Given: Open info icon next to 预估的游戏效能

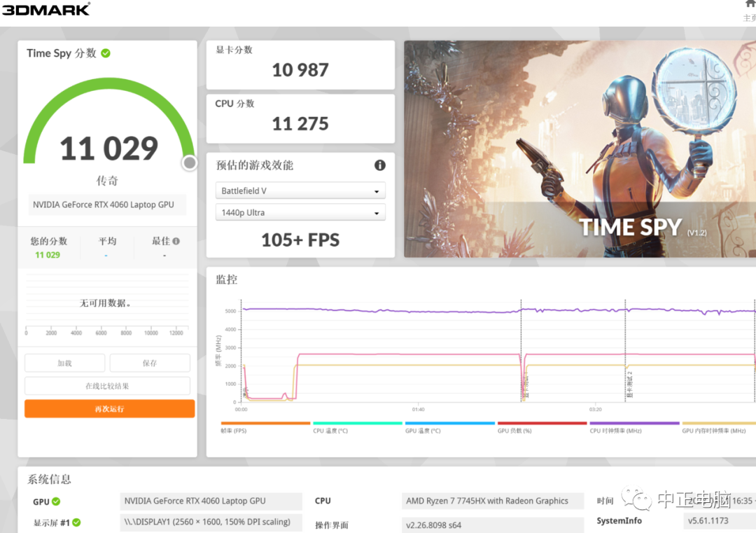Looking at the screenshot, I should [x=380, y=165].
